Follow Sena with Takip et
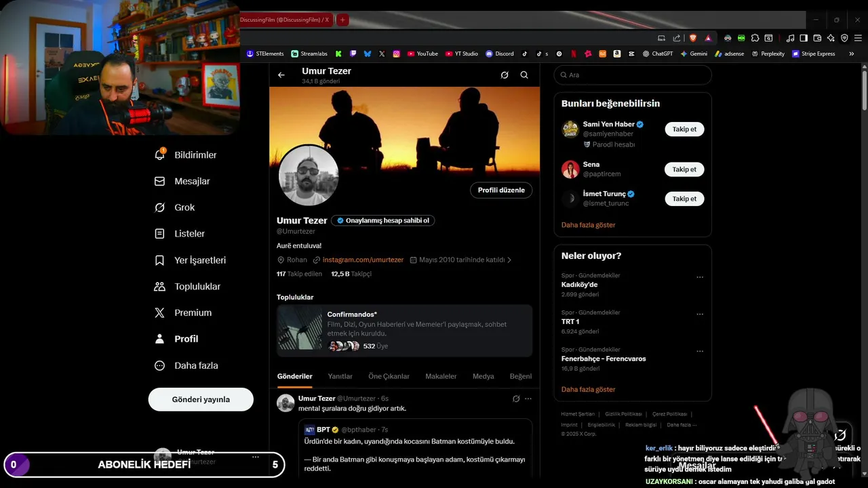This screenshot has width=868, height=488. (x=684, y=169)
